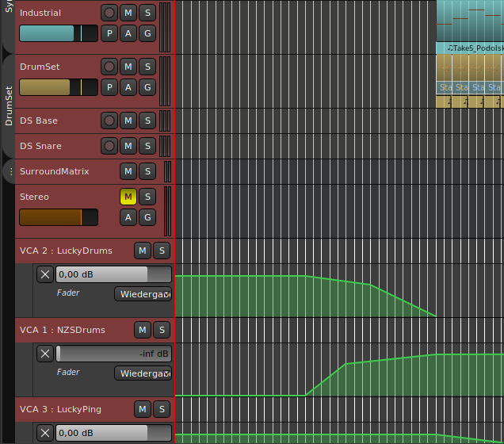Select the DrumSet vertical group tab

(9, 106)
